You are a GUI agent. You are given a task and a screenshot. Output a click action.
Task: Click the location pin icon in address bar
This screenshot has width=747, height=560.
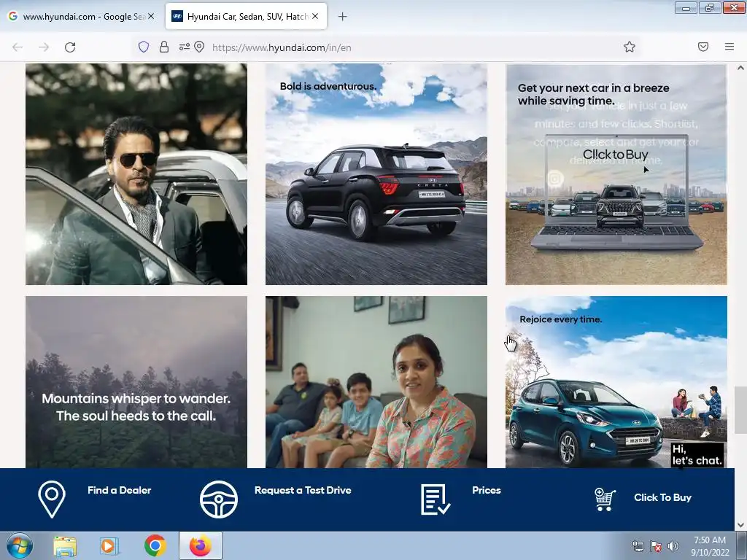(x=199, y=47)
